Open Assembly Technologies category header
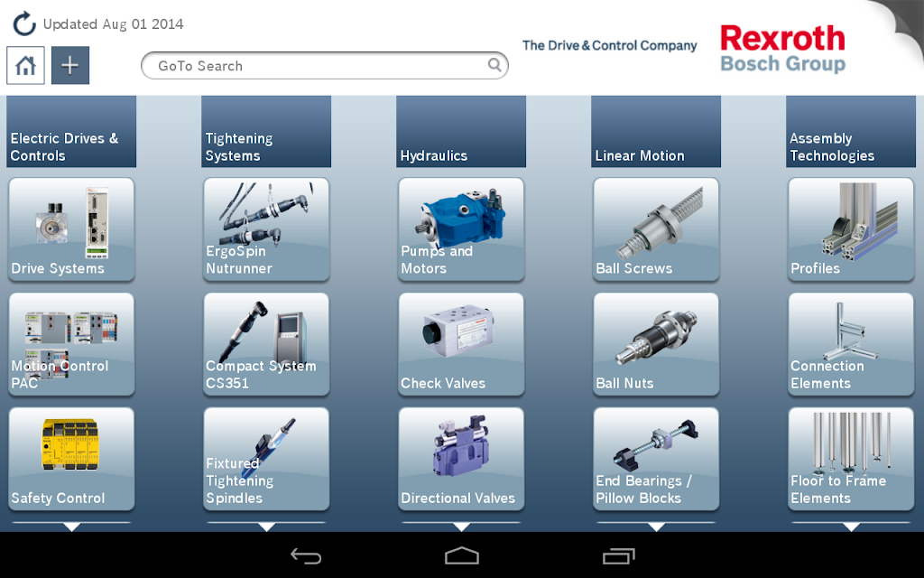 click(x=850, y=132)
